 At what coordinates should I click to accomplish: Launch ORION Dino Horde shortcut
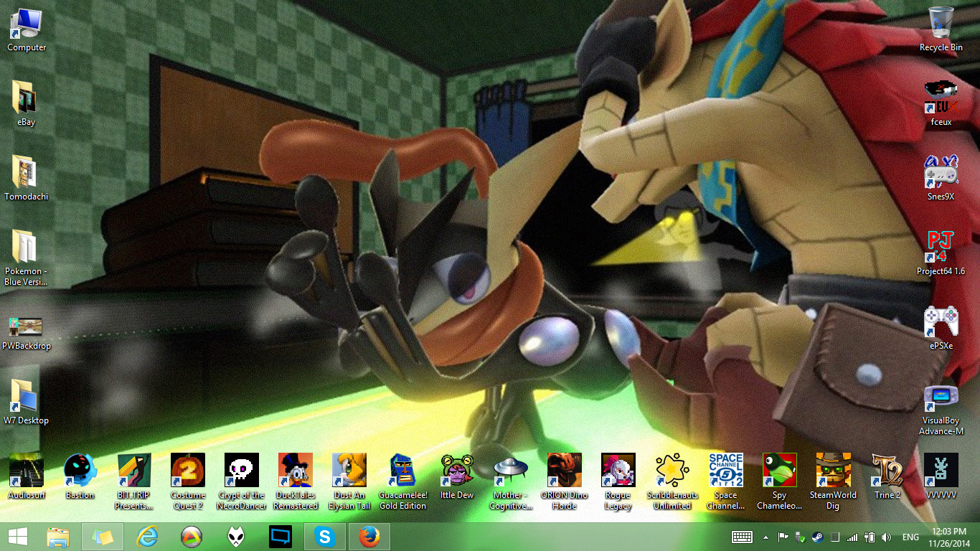[x=565, y=481]
